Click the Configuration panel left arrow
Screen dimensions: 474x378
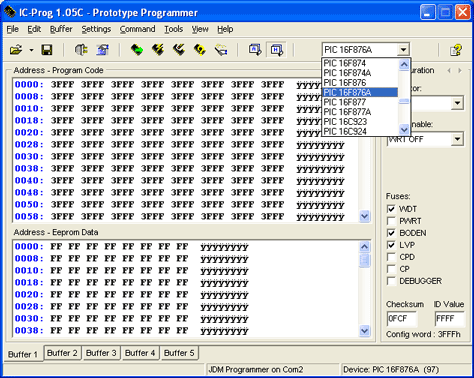449,70
